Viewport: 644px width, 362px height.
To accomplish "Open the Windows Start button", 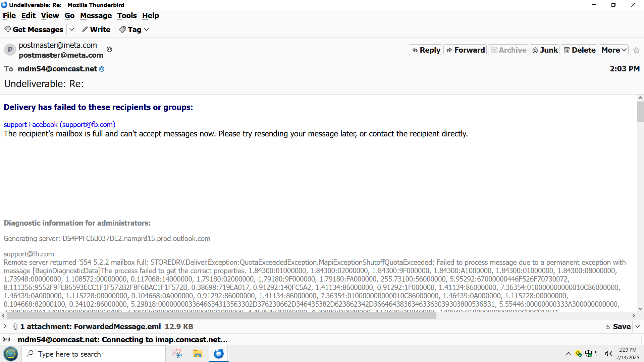I will pos(11,354).
